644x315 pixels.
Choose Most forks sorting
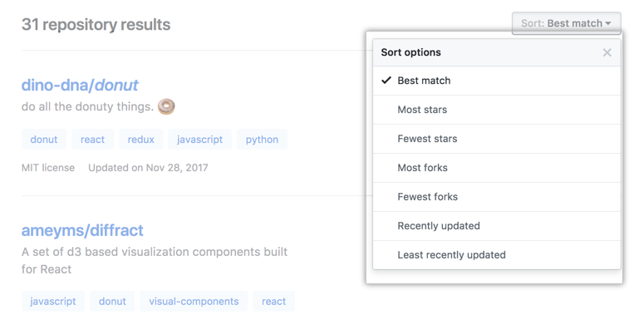click(x=497, y=168)
